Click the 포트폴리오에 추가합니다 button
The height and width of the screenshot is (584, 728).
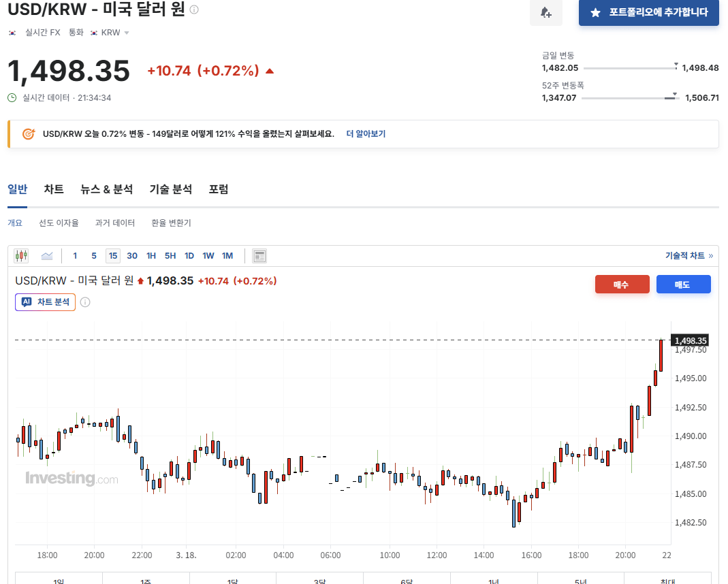coord(648,12)
